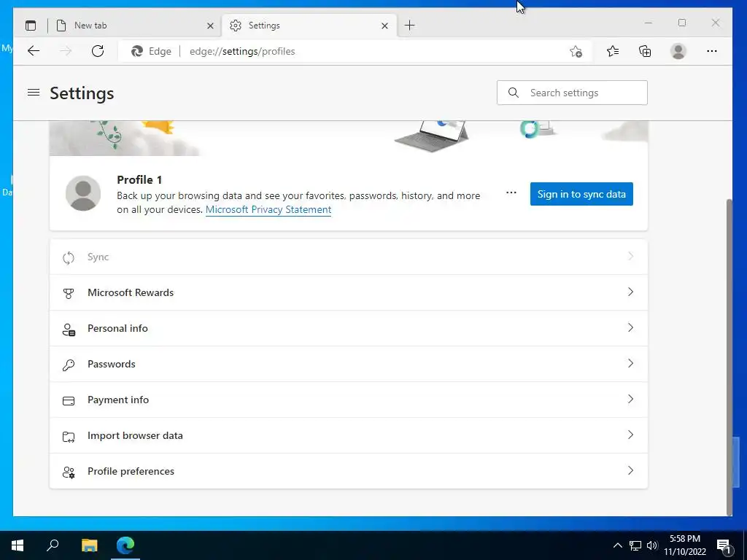Viewport: 747px width, 560px height.
Task: Open File Explorer from the taskbar
Action: pyautogui.click(x=89, y=545)
